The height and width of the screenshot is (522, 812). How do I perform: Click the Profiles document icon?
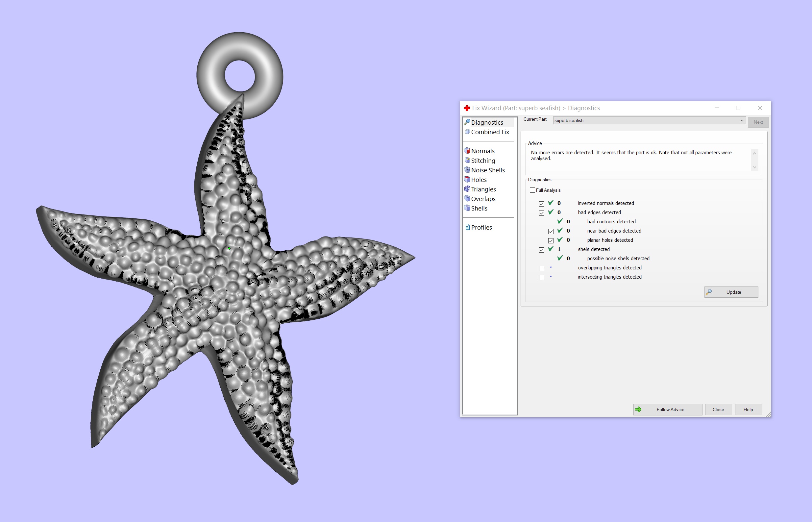click(467, 227)
